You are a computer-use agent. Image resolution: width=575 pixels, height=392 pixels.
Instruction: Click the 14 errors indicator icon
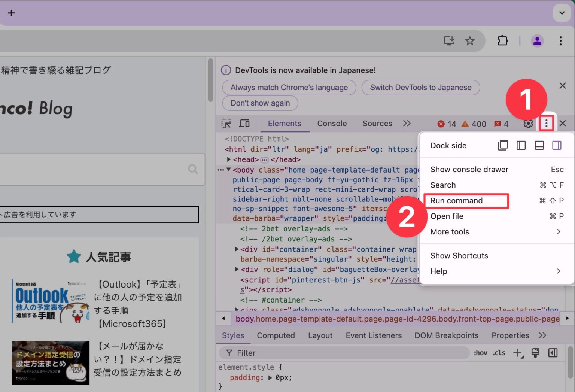(x=441, y=124)
